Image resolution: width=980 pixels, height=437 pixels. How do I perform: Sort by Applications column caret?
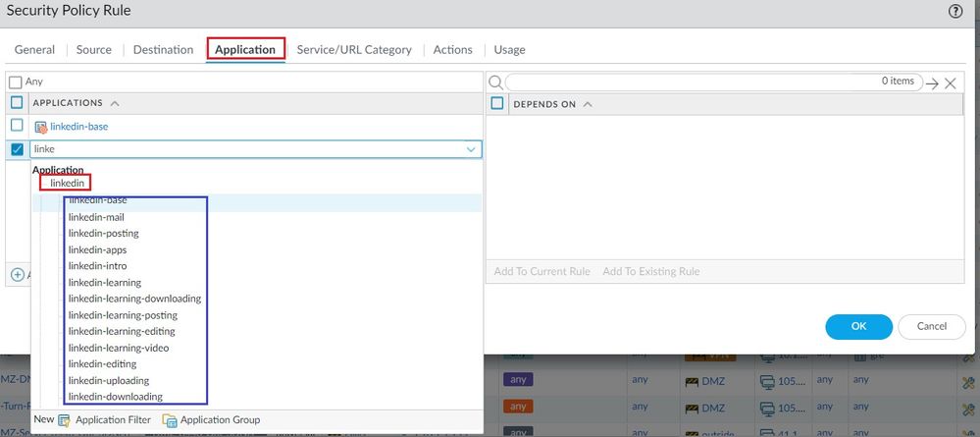[x=115, y=103]
